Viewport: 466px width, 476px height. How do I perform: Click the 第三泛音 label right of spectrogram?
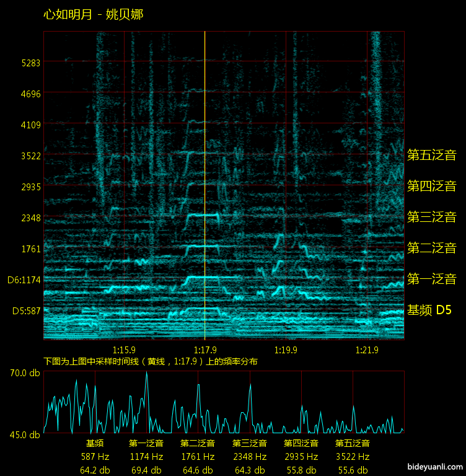(x=431, y=217)
